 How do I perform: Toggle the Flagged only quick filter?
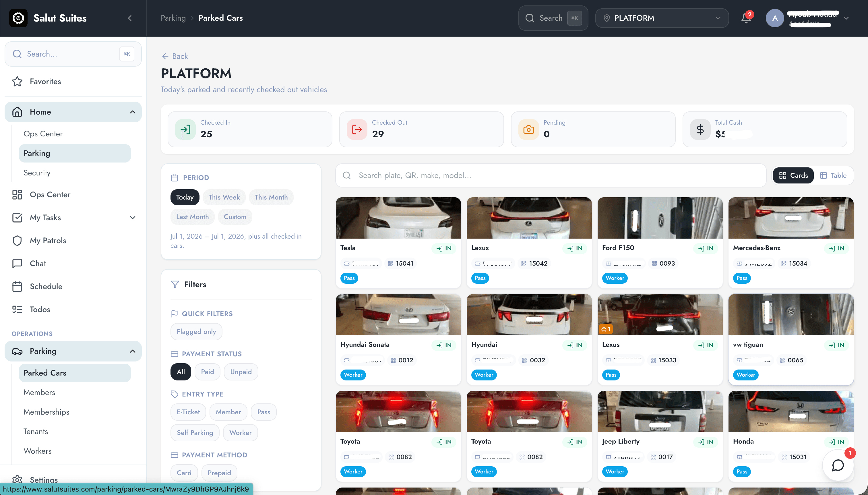pyautogui.click(x=196, y=332)
